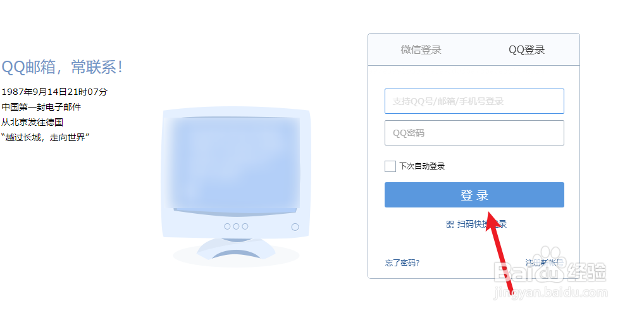This screenshot has width=644, height=315.
Task: Click the red arrow annotation
Action: [500, 251]
